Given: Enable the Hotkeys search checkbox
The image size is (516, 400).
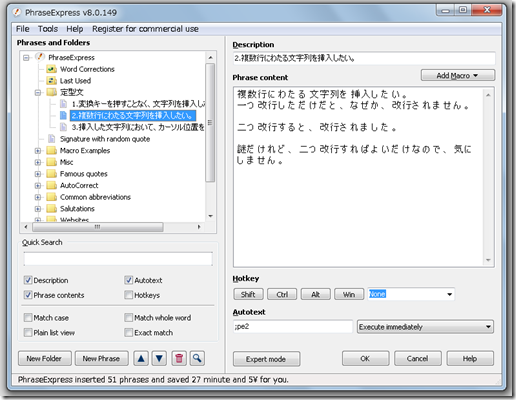Looking at the screenshot, I should [129, 295].
